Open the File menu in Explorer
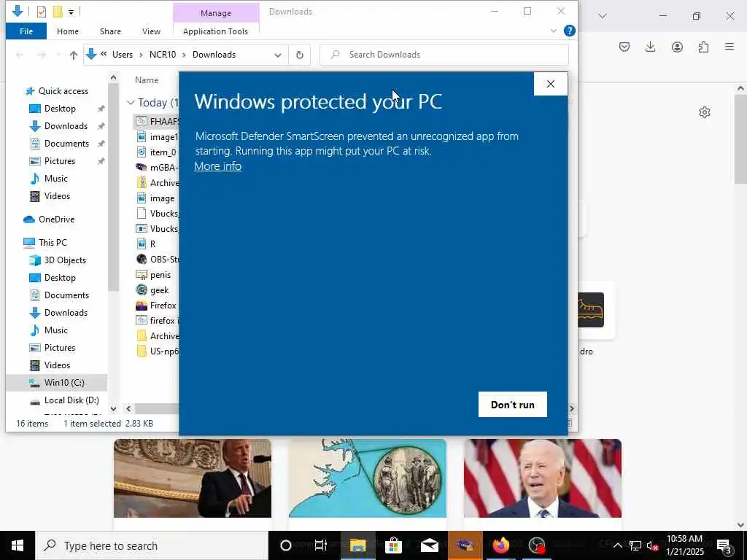Viewport: 747px width, 560px height. pos(26,31)
